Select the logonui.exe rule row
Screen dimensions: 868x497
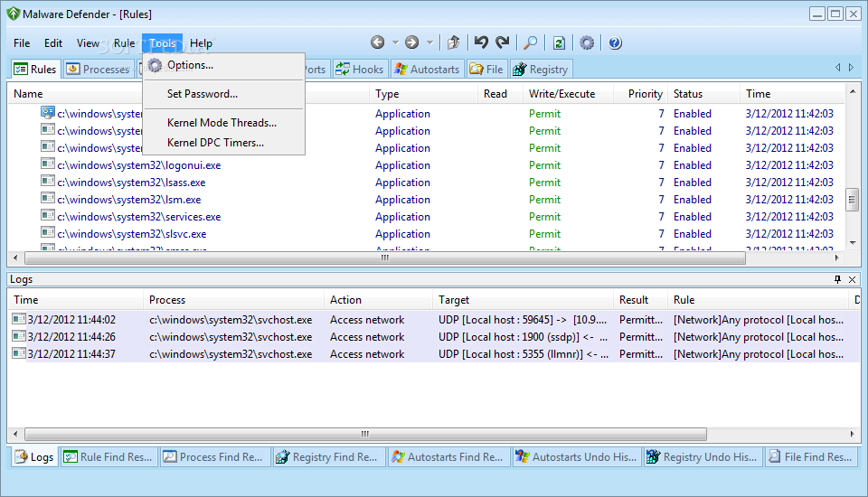tap(425, 165)
